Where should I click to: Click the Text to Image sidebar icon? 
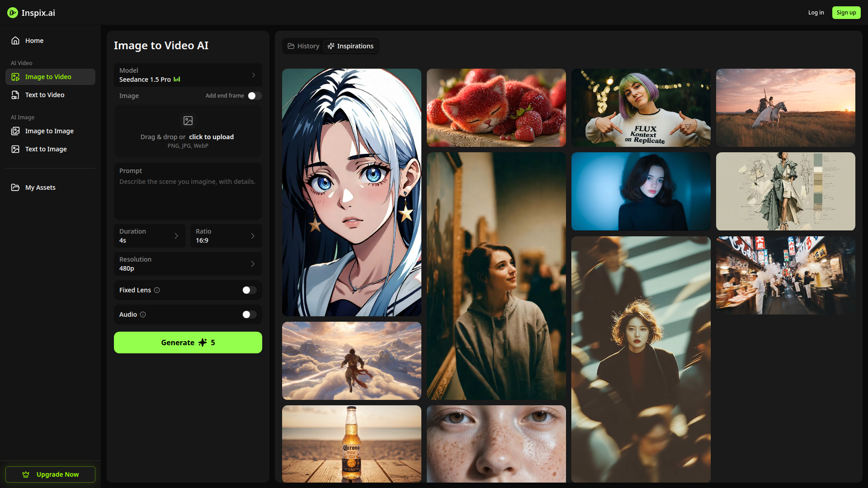tap(15, 149)
